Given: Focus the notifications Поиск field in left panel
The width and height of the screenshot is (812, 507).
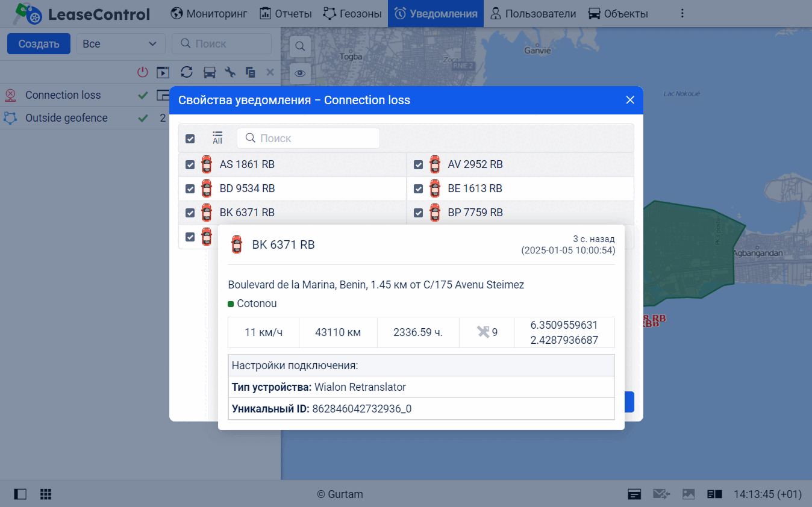Looking at the screenshot, I should click(222, 43).
